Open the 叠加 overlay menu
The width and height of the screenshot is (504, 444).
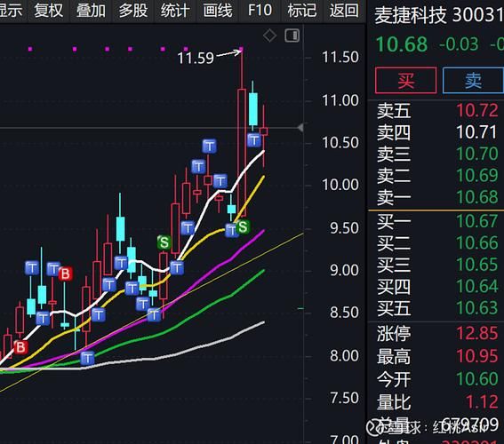91,11
